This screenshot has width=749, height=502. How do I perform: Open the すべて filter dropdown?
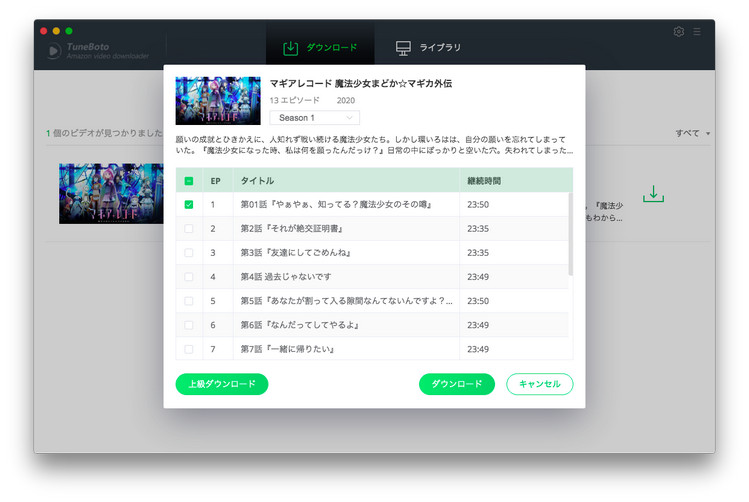click(692, 133)
